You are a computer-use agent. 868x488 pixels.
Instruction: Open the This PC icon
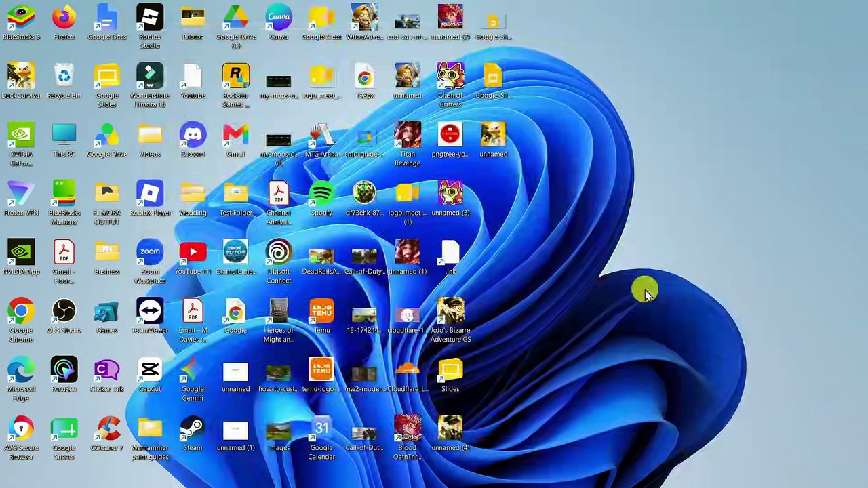pyautogui.click(x=64, y=134)
